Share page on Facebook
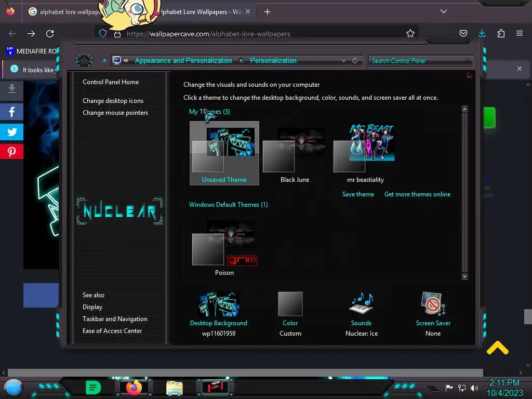 point(11,112)
